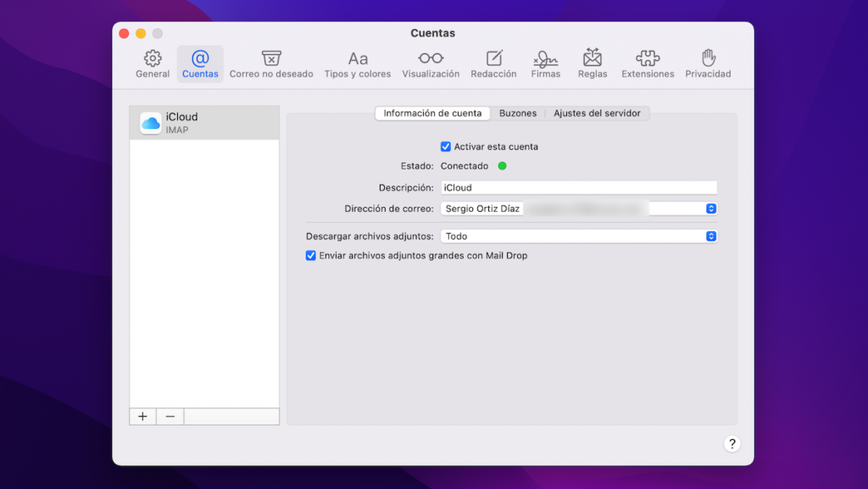Open Tipos y colores preferences
This screenshot has width=868, height=489.
click(358, 64)
